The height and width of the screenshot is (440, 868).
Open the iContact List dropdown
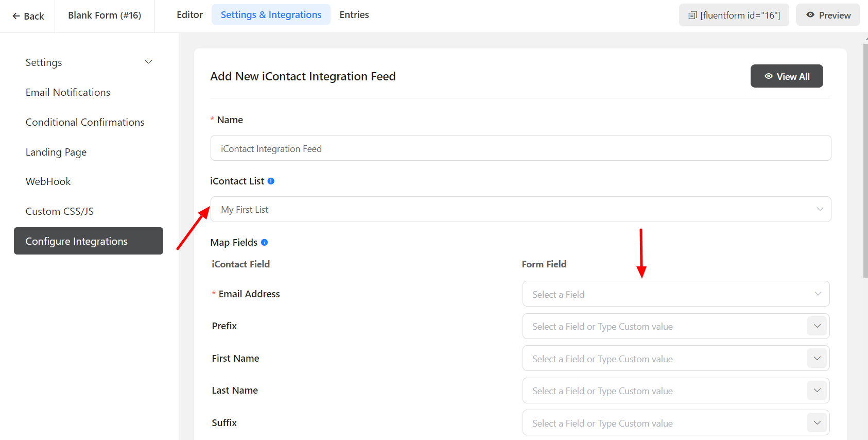(x=520, y=209)
